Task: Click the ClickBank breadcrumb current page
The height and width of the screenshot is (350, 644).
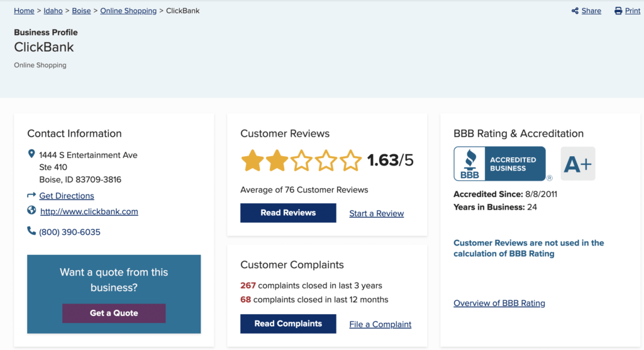Action: 183,11
